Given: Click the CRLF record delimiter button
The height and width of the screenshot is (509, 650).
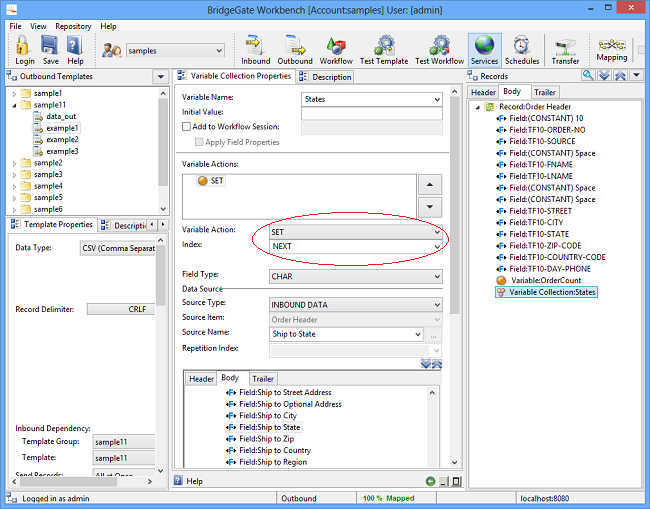Looking at the screenshot, I should (x=120, y=309).
